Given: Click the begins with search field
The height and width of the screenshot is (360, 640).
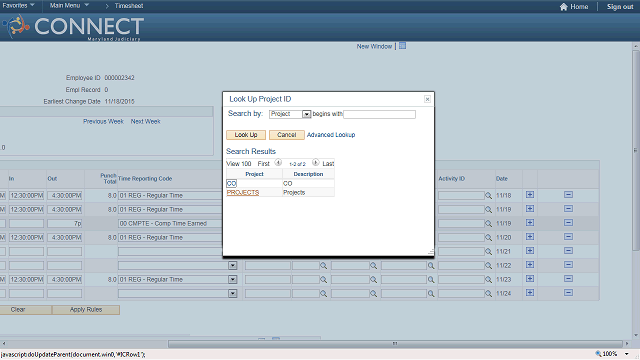Looking at the screenshot, I should (x=380, y=114).
